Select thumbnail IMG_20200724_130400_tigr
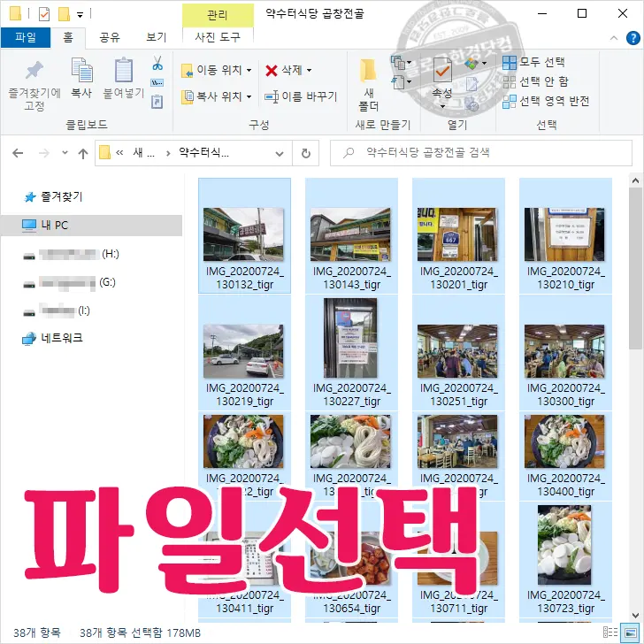This screenshot has height=644, width=644. 565,456
